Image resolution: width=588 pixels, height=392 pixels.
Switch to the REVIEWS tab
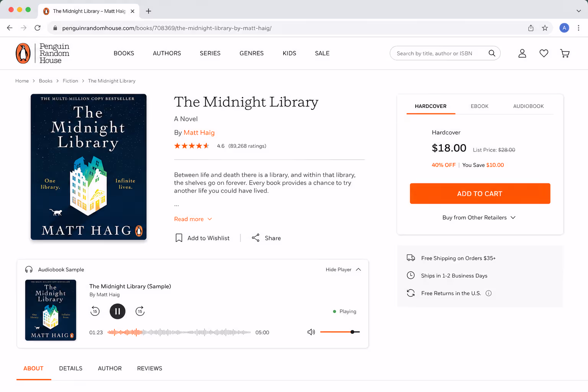(x=150, y=368)
